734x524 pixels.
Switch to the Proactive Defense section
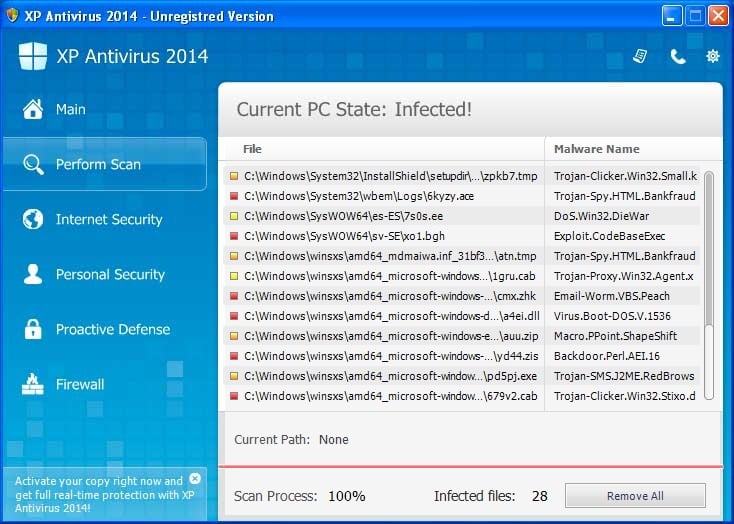coord(113,329)
